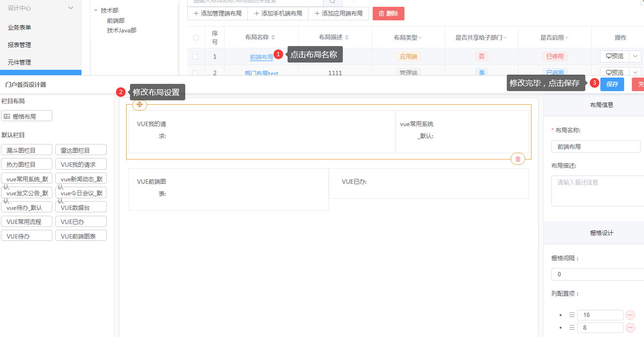Image resolution: width=644 pixels, height=350 pixels.
Task: Check the checkbox for row 1 前端布局
Action: [195, 57]
